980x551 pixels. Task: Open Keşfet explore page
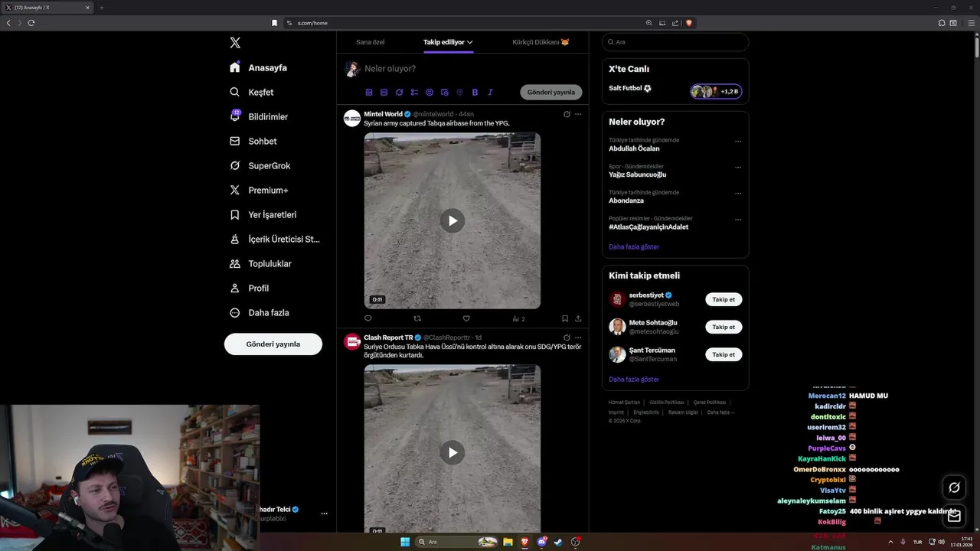click(x=252, y=92)
